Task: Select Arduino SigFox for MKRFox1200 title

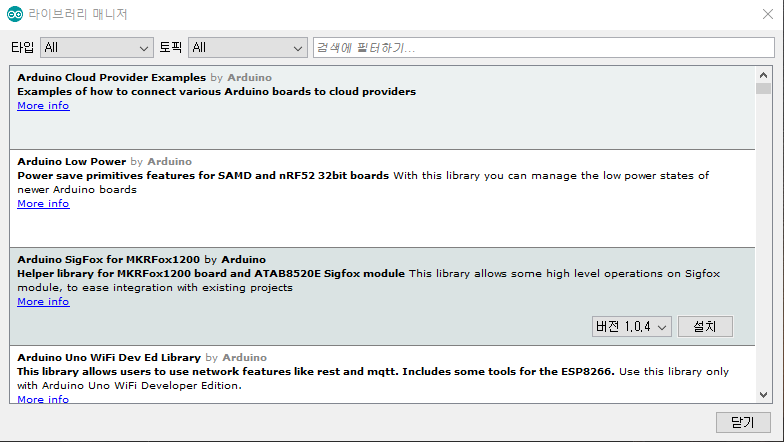Action: pos(108,260)
